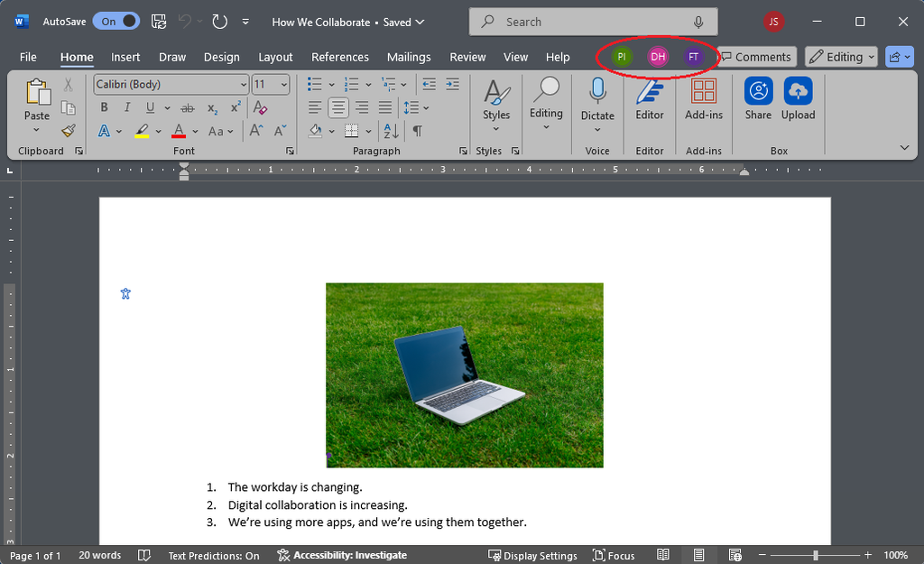This screenshot has width=924, height=564.
Task: Click the Comments button
Action: (756, 57)
